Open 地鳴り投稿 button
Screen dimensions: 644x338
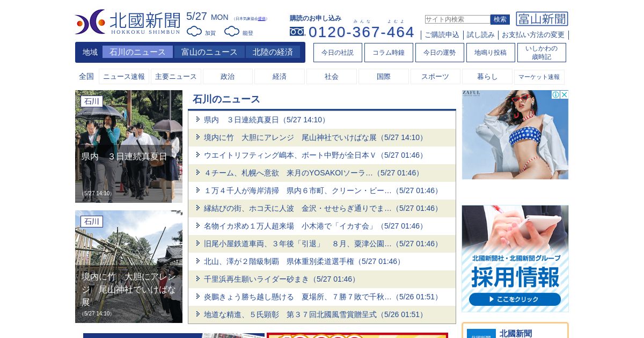tap(491, 53)
